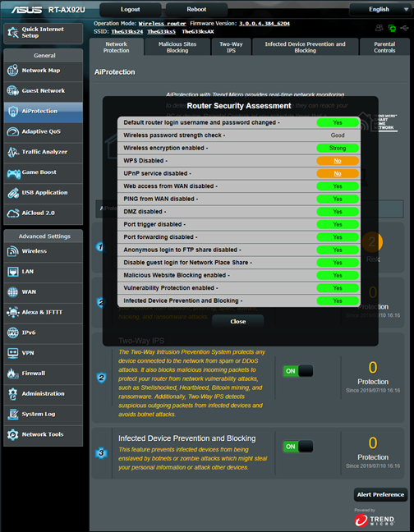Click the Trend Micro logo at bottom

click(x=375, y=520)
